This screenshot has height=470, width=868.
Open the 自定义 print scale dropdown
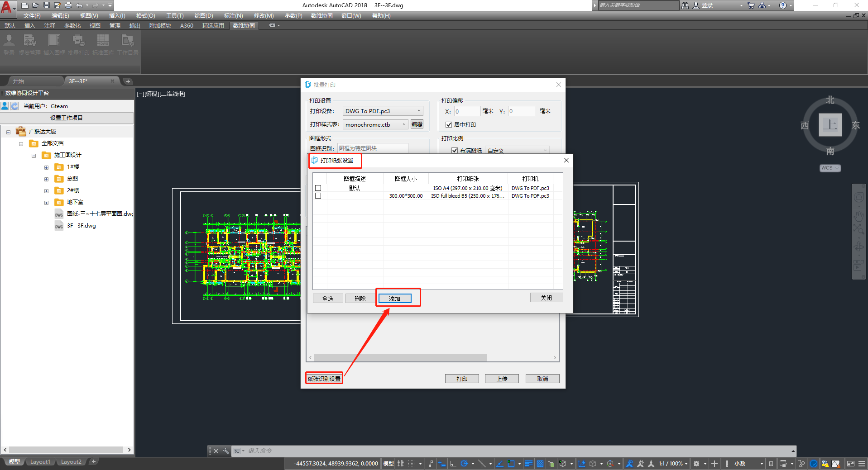pos(517,151)
